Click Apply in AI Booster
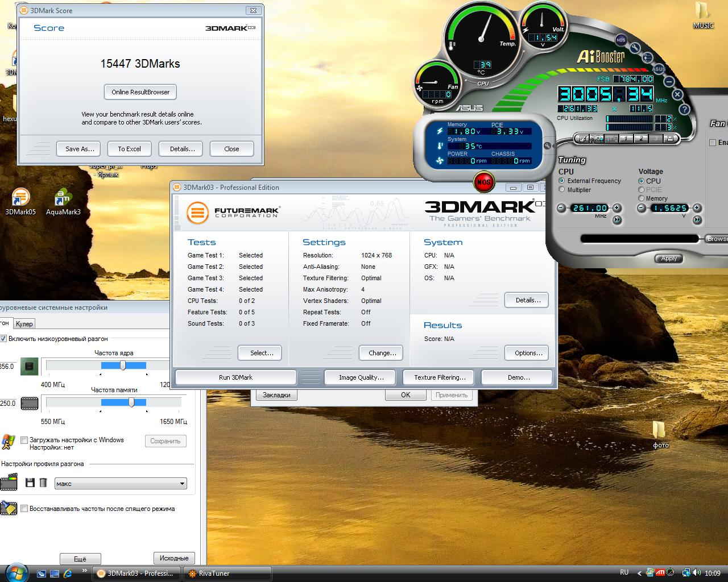The width and height of the screenshot is (728, 582). (x=669, y=259)
